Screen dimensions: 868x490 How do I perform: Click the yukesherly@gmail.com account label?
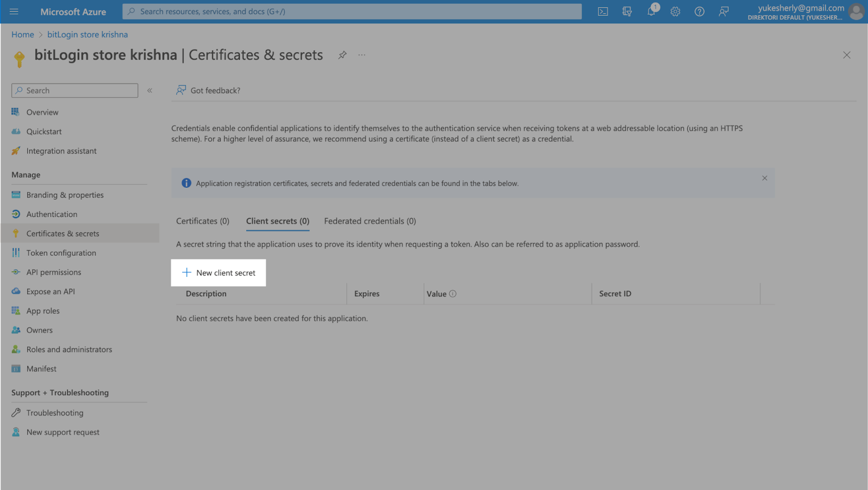[801, 8]
